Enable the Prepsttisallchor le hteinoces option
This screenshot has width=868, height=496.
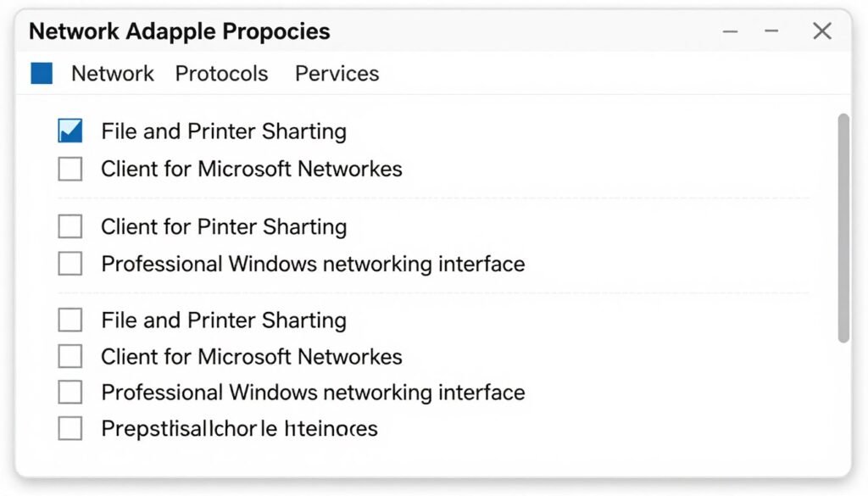[x=70, y=428]
